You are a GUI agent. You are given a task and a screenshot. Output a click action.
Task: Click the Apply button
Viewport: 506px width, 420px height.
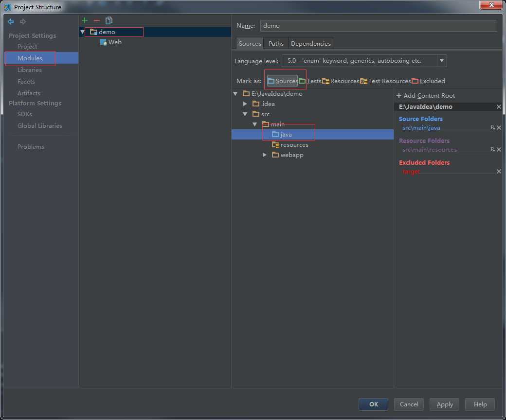[x=444, y=404]
